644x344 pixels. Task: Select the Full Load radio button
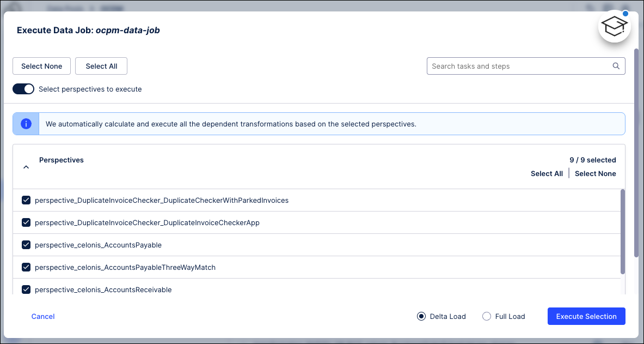tap(487, 316)
